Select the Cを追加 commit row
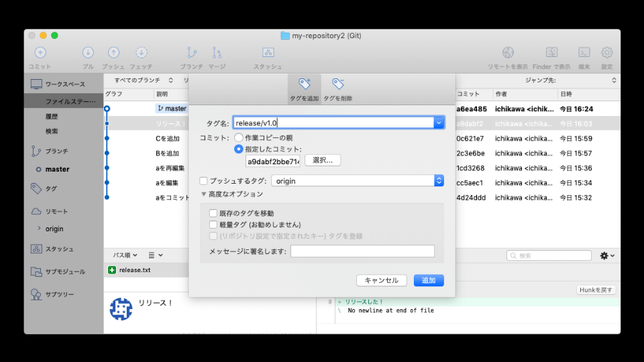Viewport: 644px width, 362px height. pos(168,138)
